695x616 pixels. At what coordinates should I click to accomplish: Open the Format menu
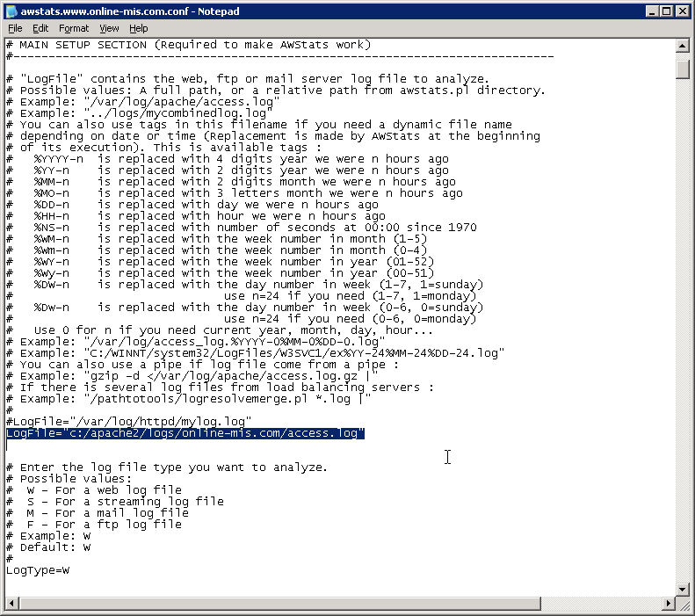(74, 28)
